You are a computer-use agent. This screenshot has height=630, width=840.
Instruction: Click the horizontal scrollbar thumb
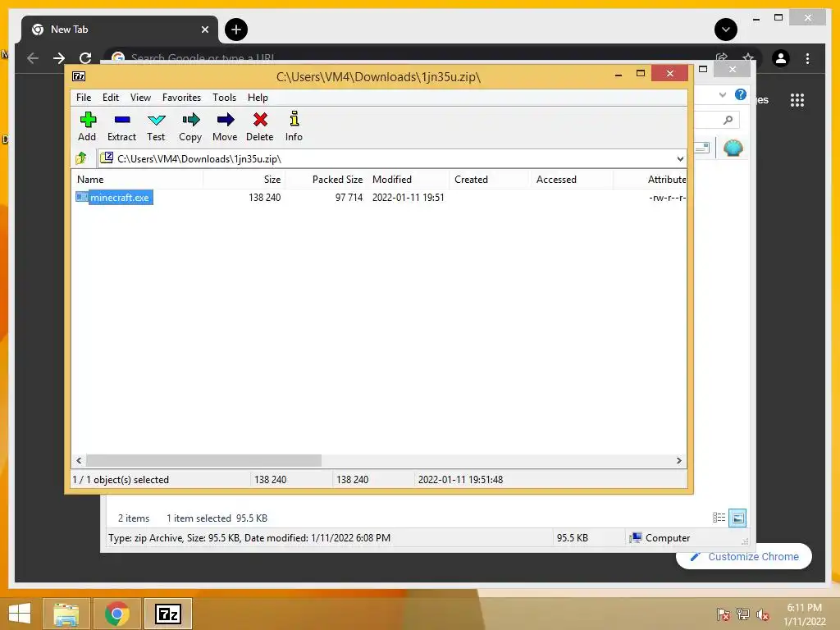point(203,461)
